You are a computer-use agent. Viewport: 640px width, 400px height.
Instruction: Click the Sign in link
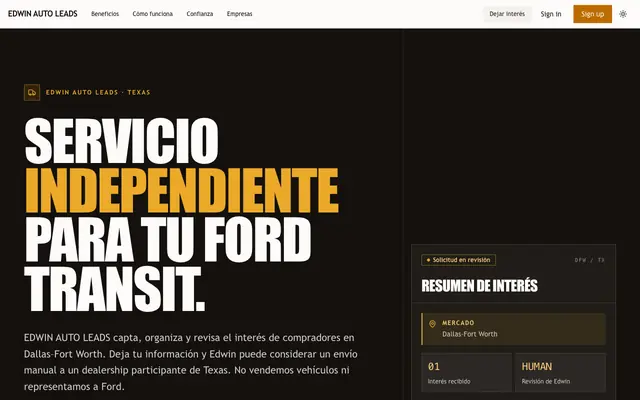[551, 14]
